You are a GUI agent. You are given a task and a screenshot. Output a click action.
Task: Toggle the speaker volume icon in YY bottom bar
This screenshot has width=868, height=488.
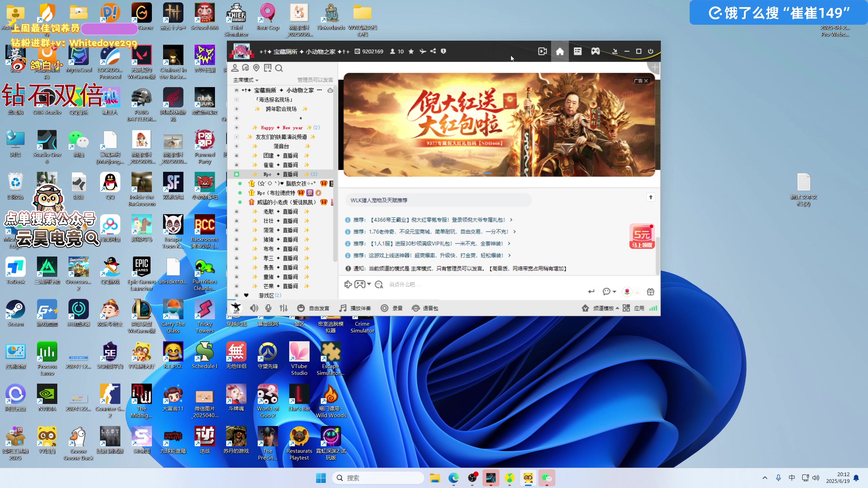pyautogui.click(x=254, y=308)
